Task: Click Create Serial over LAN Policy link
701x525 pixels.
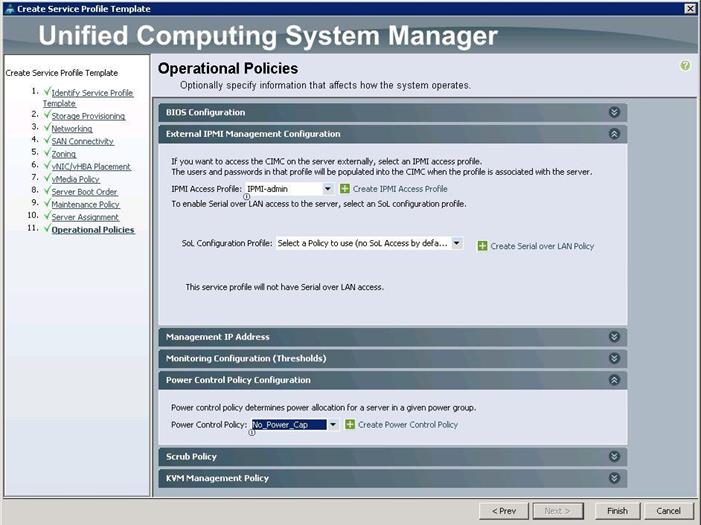Action: pos(542,246)
